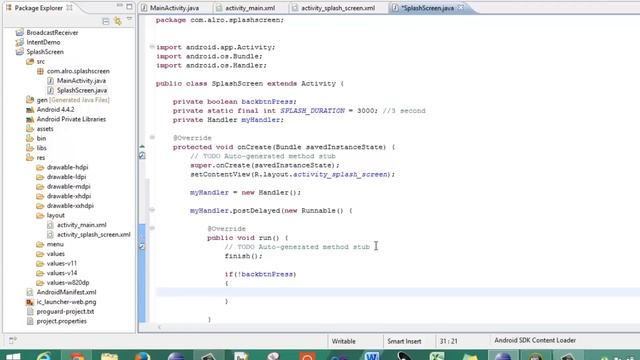Select the bin folder
The height and width of the screenshot is (360, 640).
pos(41,138)
